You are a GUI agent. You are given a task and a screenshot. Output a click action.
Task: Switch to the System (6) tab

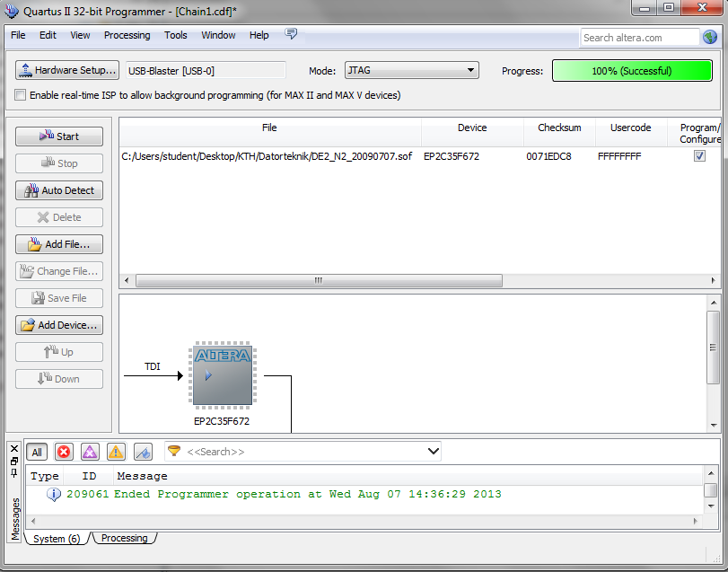(57, 539)
